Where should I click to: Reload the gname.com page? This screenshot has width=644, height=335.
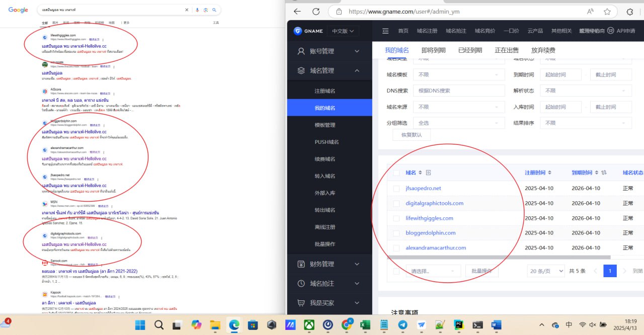click(316, 12)
